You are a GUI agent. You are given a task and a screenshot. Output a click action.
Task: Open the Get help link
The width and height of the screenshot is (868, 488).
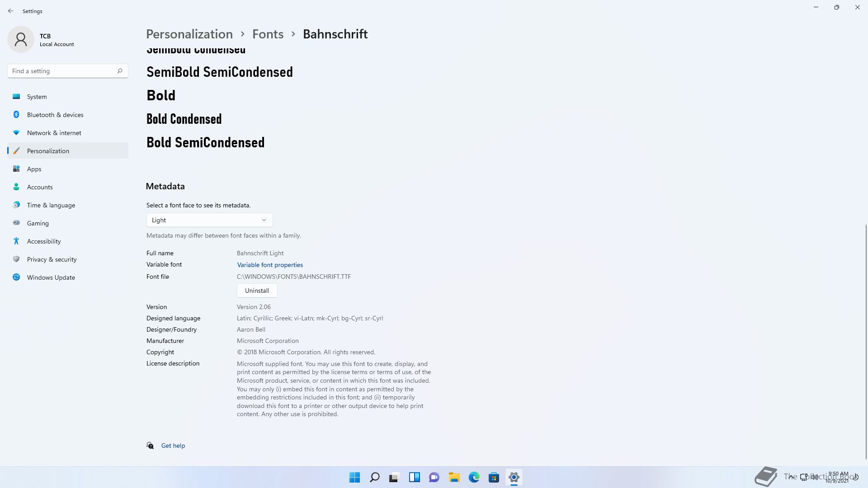pos(173,446)
